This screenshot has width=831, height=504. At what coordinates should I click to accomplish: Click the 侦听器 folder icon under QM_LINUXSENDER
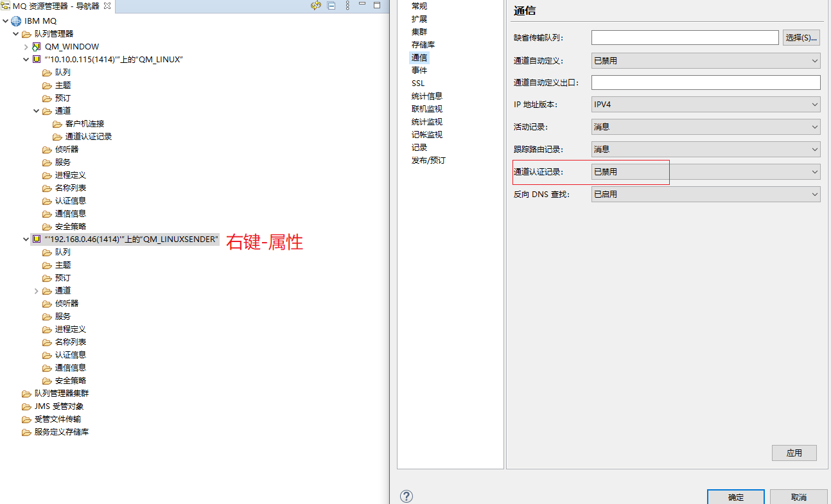point(47,303)
